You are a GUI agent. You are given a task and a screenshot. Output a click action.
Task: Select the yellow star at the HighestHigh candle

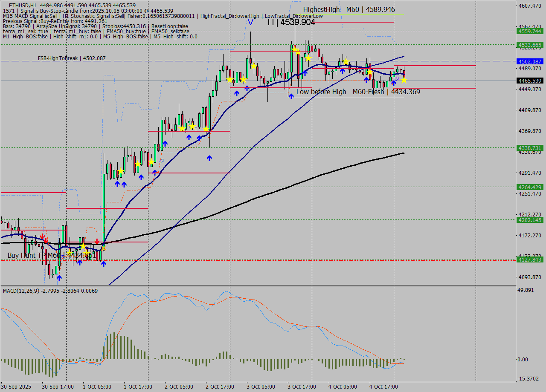[x=295, y=49]
